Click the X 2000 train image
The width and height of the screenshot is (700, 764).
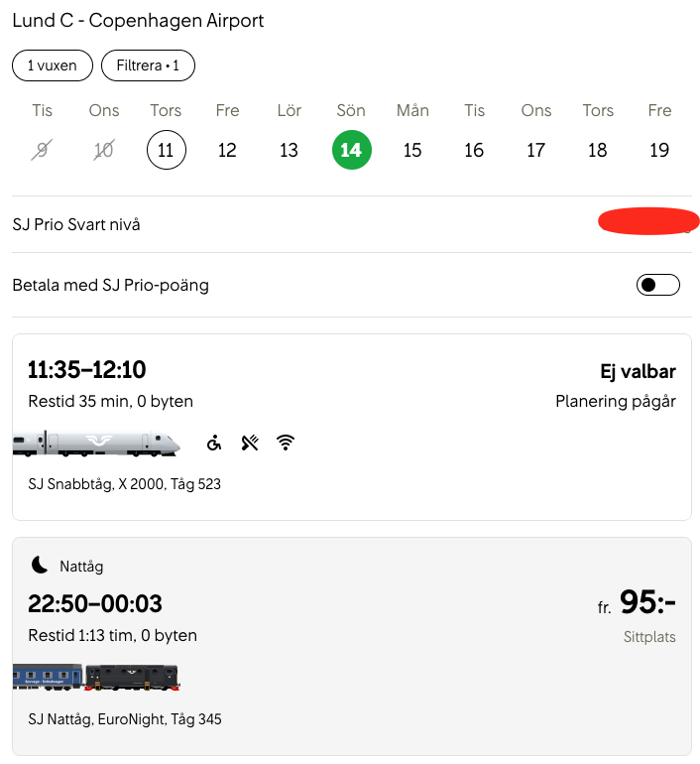(x=96, y=444)
